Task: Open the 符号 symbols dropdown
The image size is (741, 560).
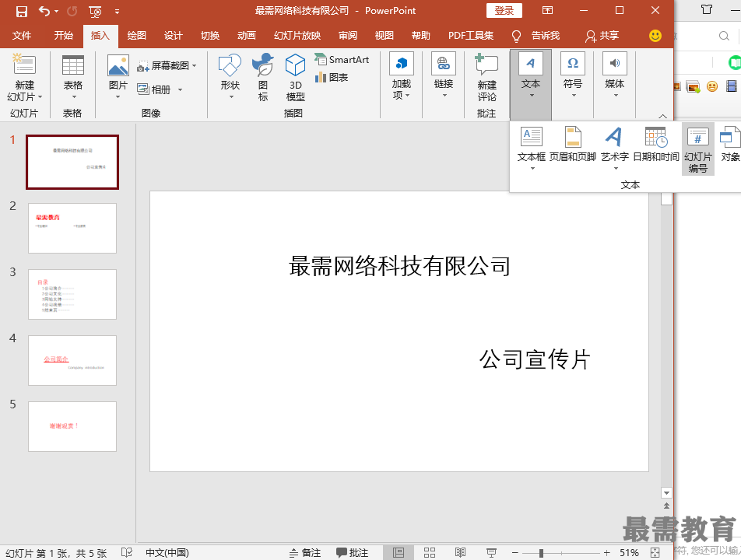Action: coord(573,75)
